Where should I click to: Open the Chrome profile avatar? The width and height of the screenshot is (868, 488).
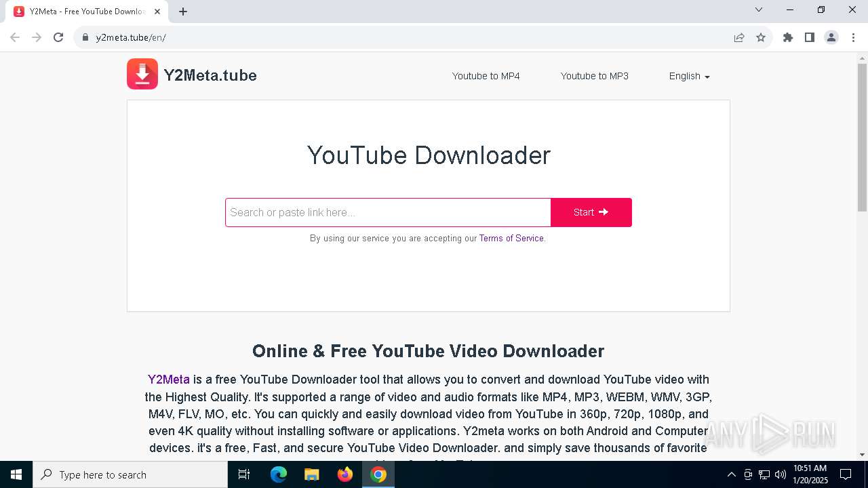click(831, 37)
